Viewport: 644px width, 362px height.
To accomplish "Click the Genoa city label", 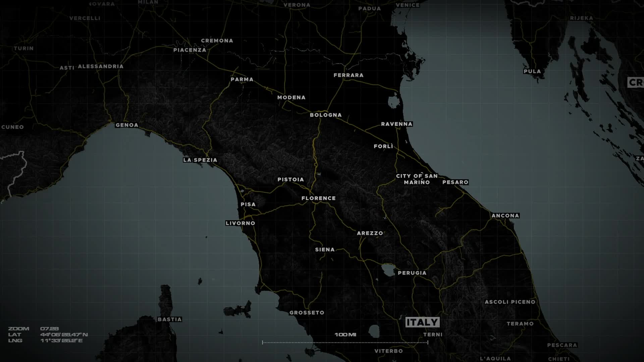I will tap(127, 125).
